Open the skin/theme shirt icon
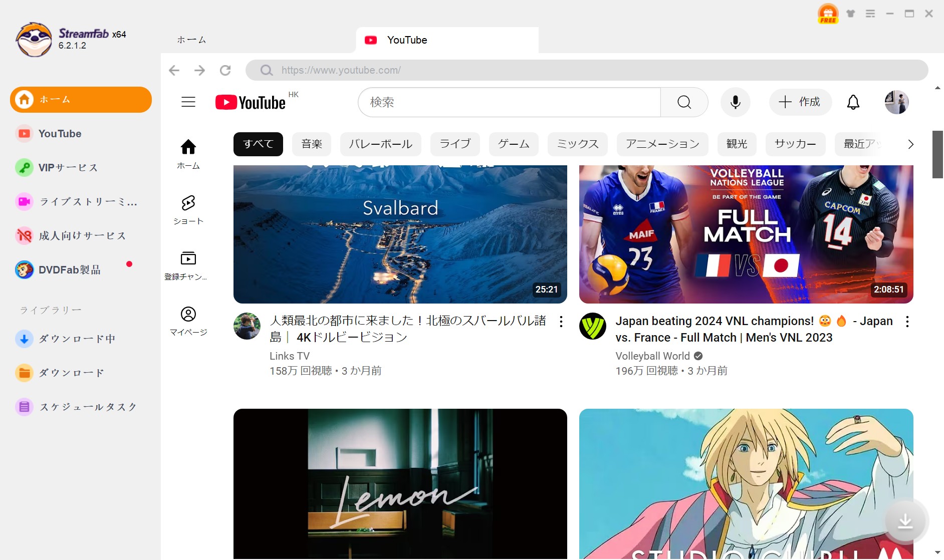The width and height of the screenshot is (944, 560). tap(851, 14)
